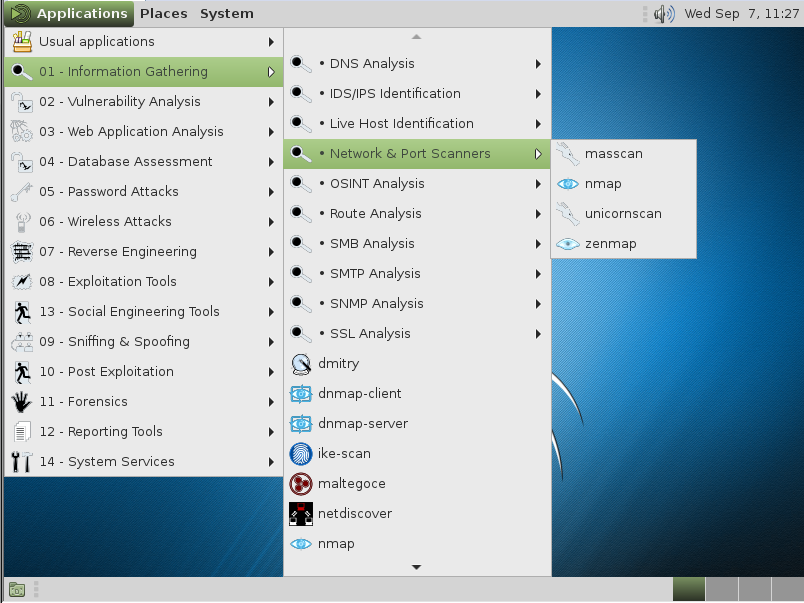Click the Exploitation Tools lightning icon

click(x=22, y=282)
